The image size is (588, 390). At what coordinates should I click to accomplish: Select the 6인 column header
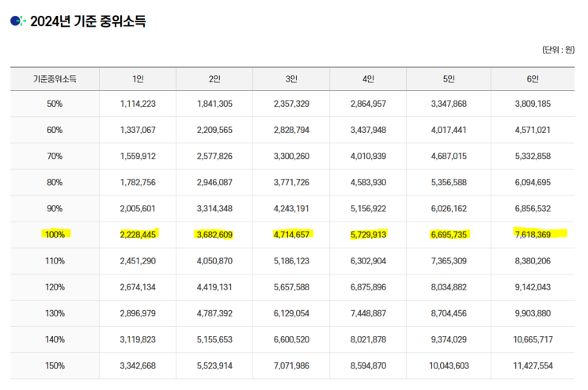(533, 79)
